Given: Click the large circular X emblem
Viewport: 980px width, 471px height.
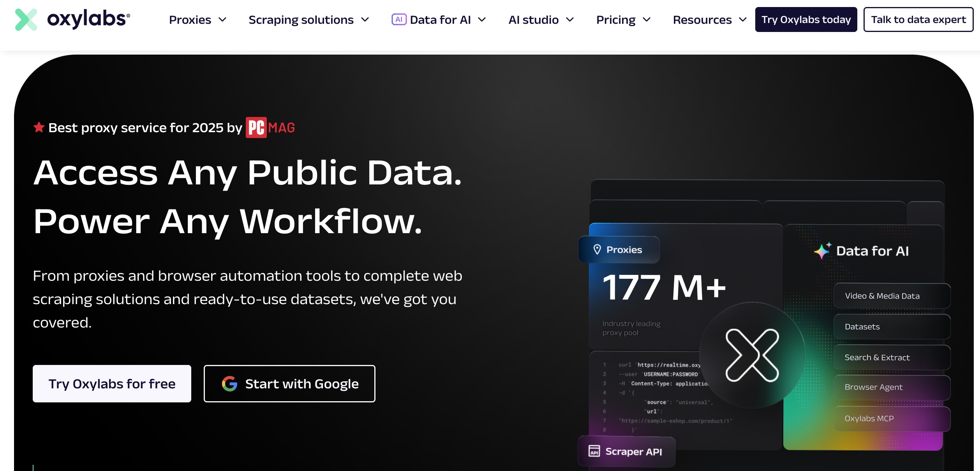Looking at the screenshot, I should pyautogui.click(x=752, y=355).
